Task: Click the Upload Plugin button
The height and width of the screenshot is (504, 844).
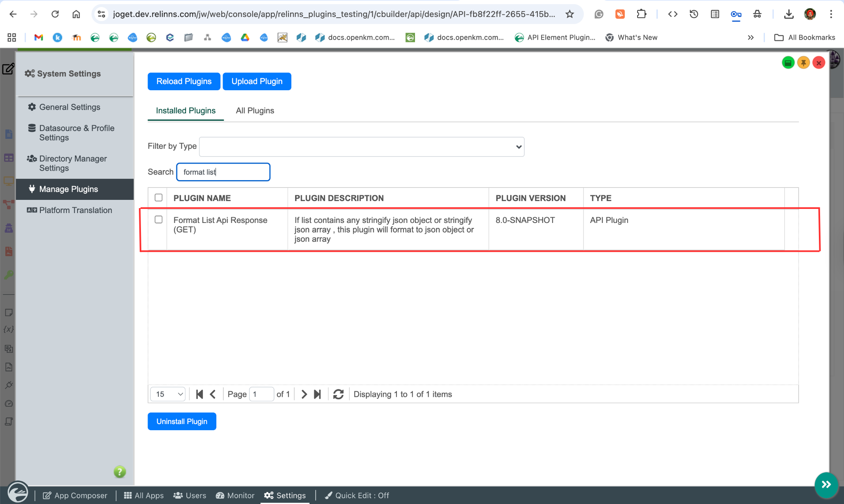Action: 257,82
